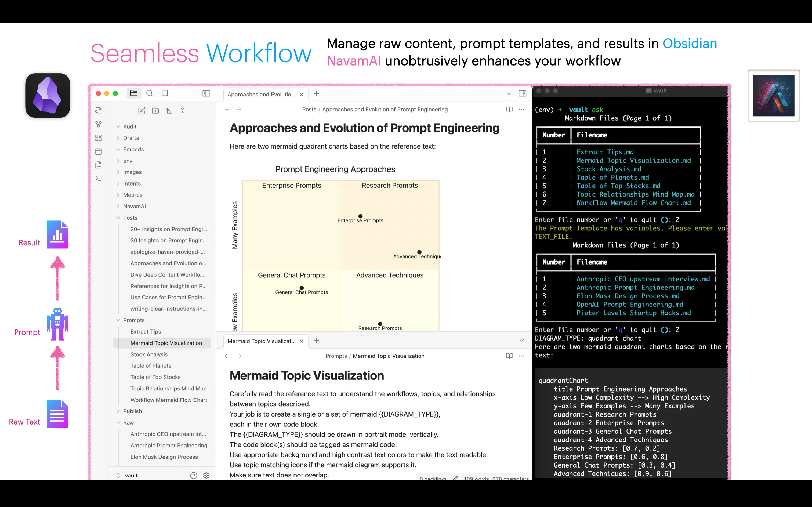Change the sort order icon
812x507 pixels.
[x=169, y=111]
